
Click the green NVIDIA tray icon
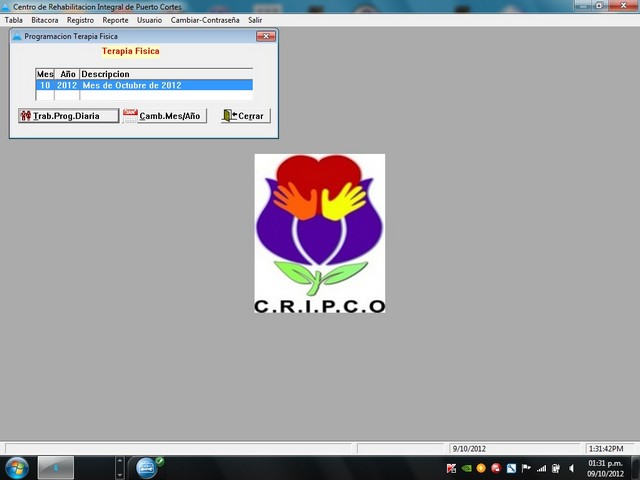[466, 468]
